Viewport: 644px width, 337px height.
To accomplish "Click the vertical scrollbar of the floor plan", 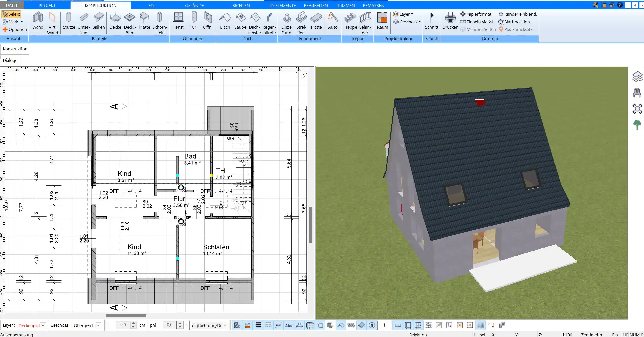I will point(311,225).
